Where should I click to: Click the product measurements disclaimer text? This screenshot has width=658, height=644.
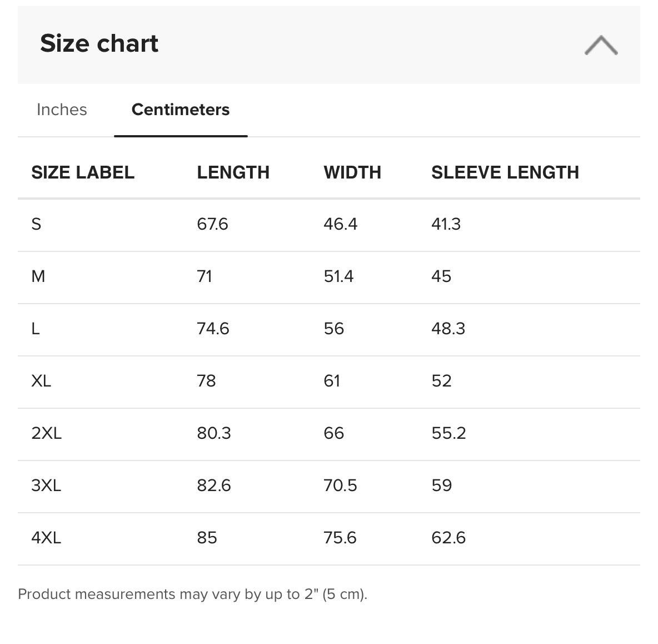click(x=192, y=595)
